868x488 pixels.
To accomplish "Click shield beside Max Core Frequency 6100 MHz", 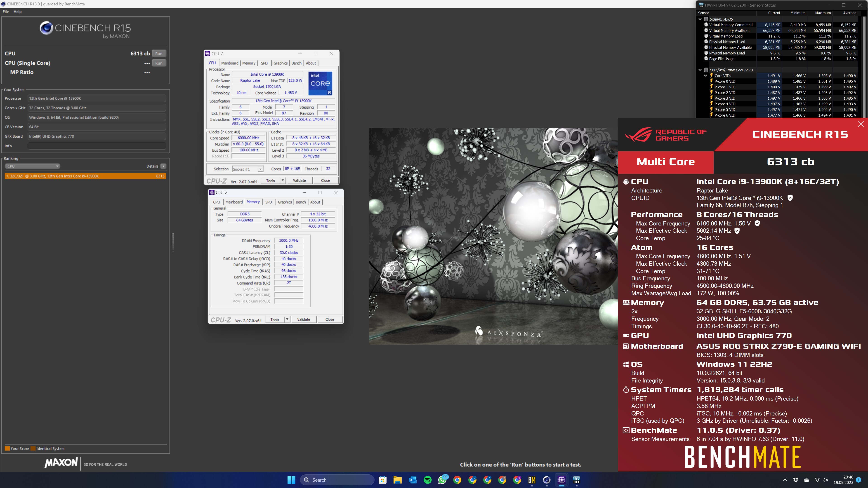I will click(x=757, y=223).
